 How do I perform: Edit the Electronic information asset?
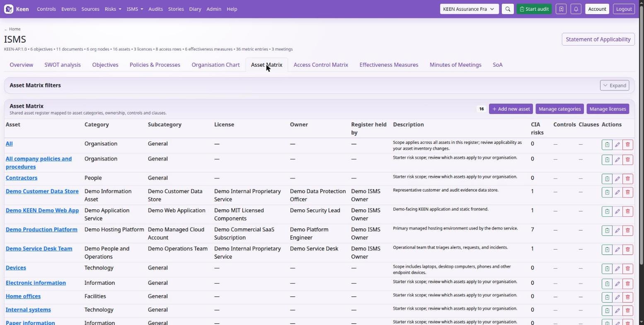tap(617, 284)
